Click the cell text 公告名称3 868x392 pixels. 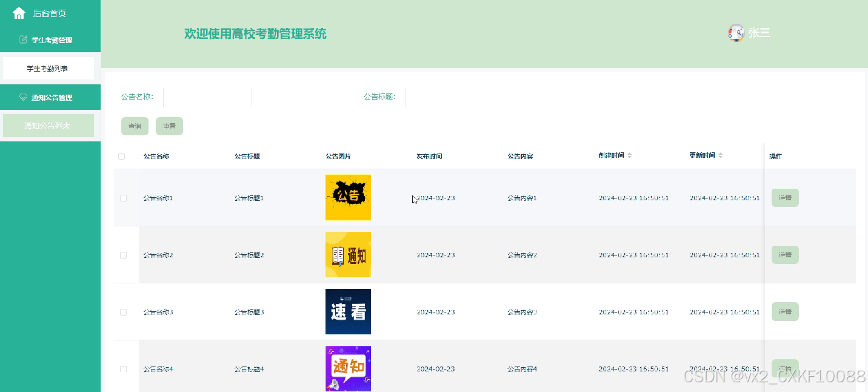pos(158,312)
